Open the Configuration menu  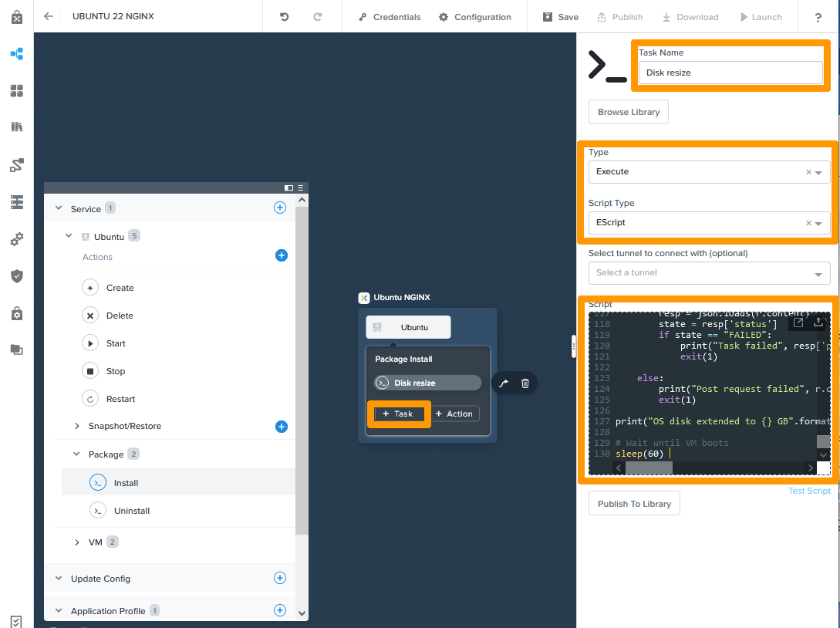point(476,17)
